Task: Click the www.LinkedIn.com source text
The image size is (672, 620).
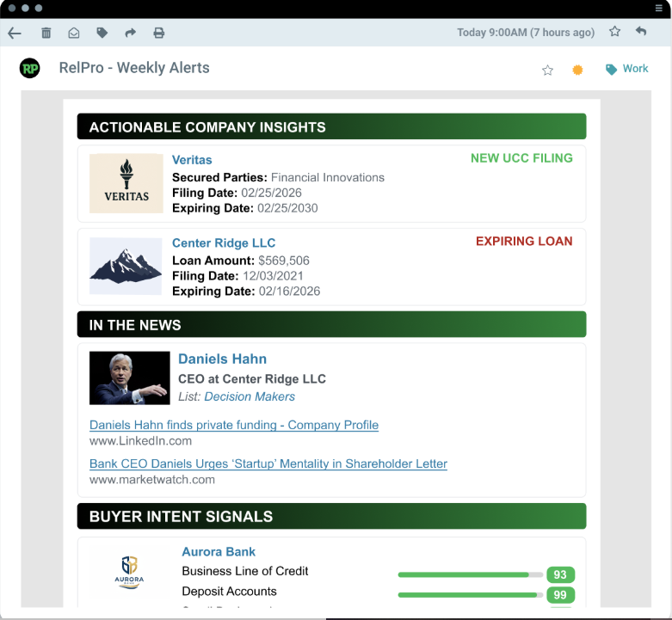Action: [140, 441]
